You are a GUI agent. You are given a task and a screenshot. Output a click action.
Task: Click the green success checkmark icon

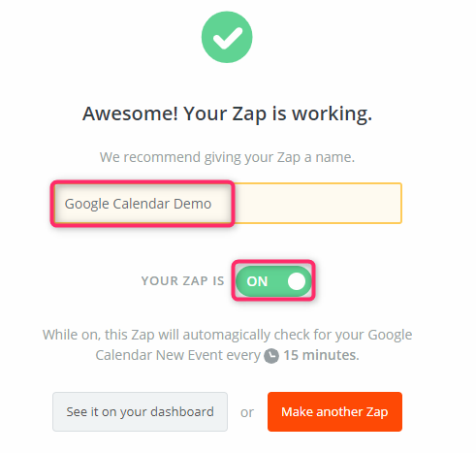tap(227, 37)
